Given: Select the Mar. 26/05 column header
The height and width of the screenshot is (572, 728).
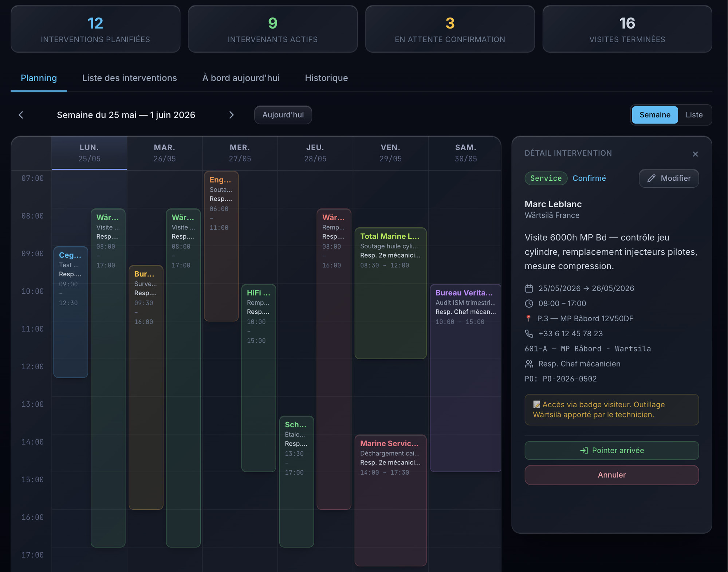Looking at the screenshot, I should (x=165, y=153).
